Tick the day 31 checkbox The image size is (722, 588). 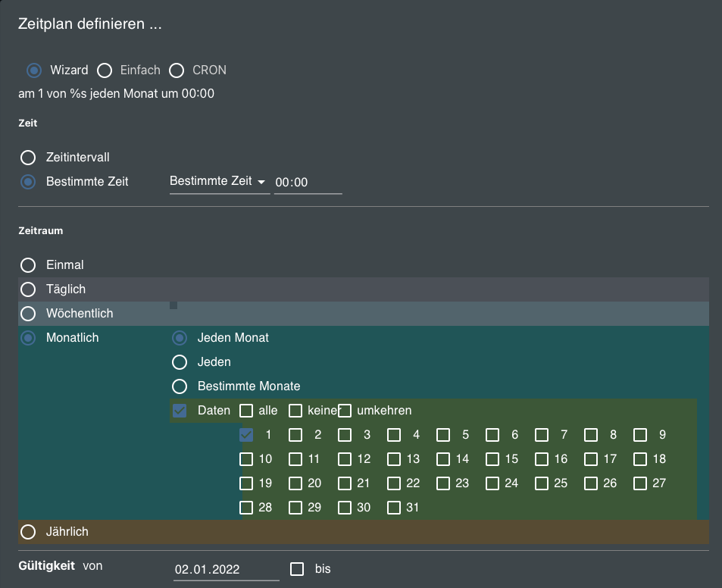pos(394,508)
